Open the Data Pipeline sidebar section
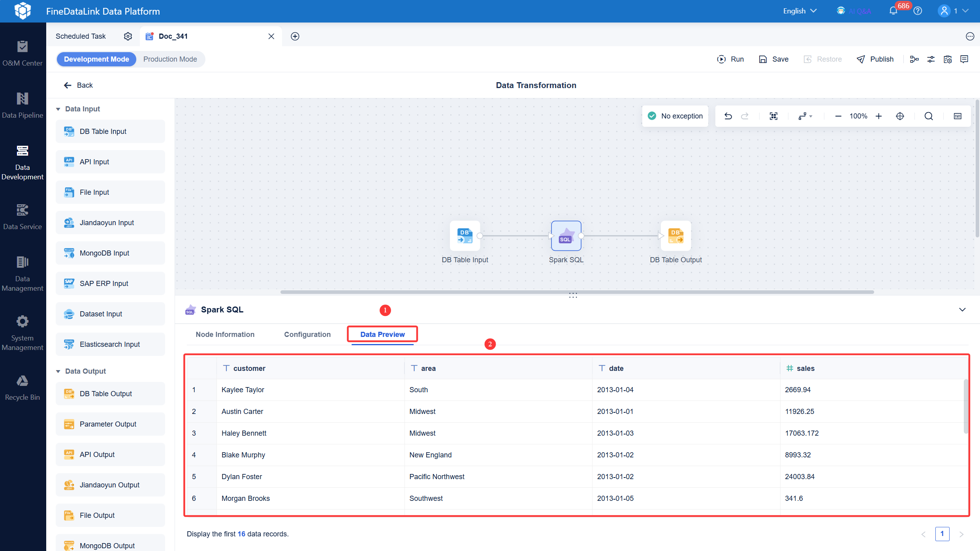 [x=23, y=105]
